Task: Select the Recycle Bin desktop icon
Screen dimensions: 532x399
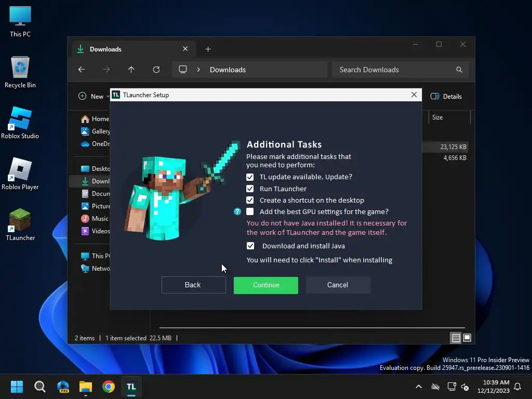Action: click(x=20, y=72)
